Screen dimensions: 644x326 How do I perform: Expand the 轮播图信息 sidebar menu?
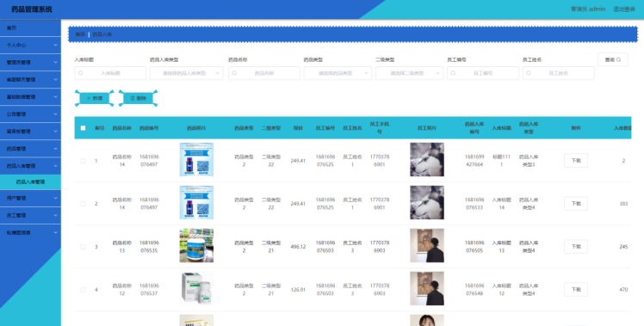[30, 232]
